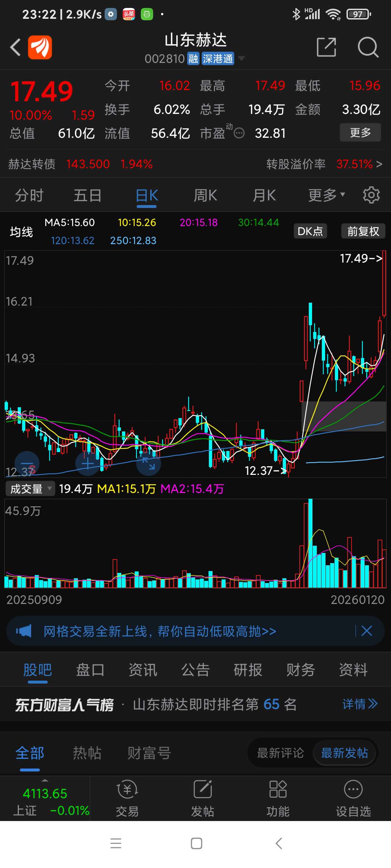The image size is (391, 868).
Task: Zoom in chart with plus button
Action: tap(88, 464)
